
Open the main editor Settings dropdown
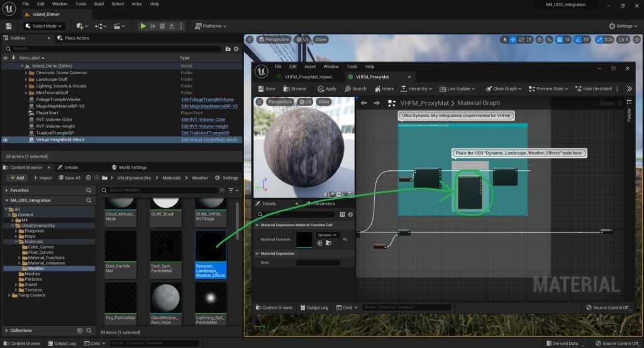(x=623, y=26)
